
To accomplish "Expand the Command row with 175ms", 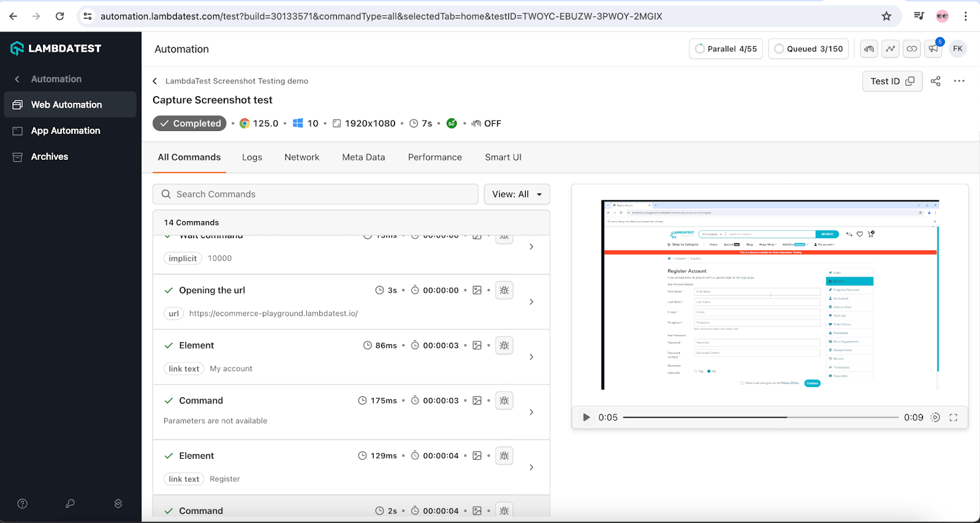I will pyautogui.click(x=531, y=412).
